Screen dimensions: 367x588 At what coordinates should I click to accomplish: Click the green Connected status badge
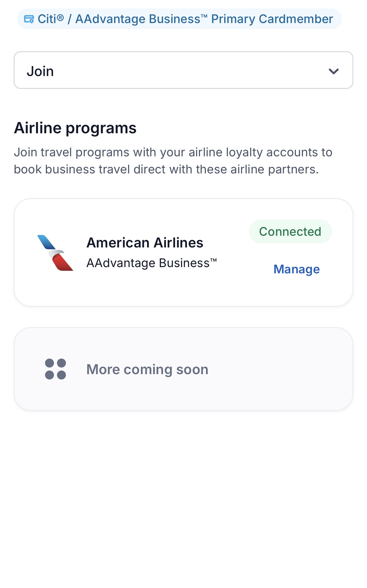[290, 231]
